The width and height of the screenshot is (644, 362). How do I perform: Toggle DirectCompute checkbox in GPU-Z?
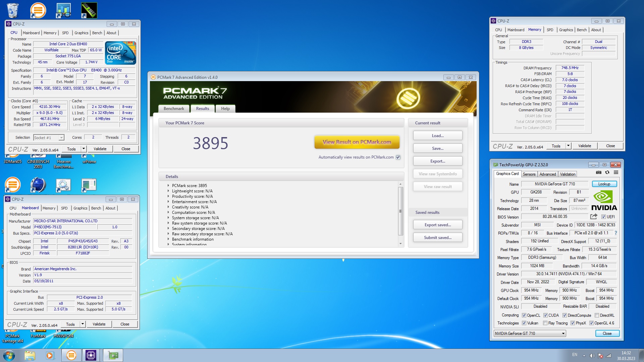pos(565,315)
